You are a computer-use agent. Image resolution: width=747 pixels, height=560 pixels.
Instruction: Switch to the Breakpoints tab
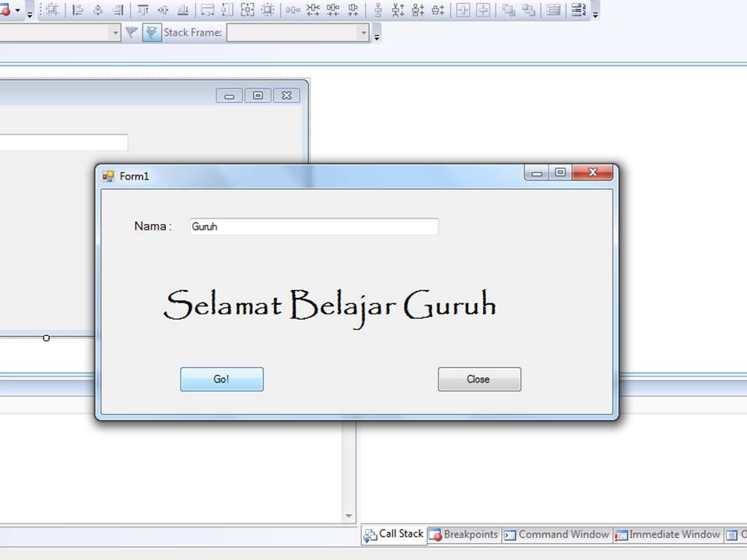coord(464,535)
